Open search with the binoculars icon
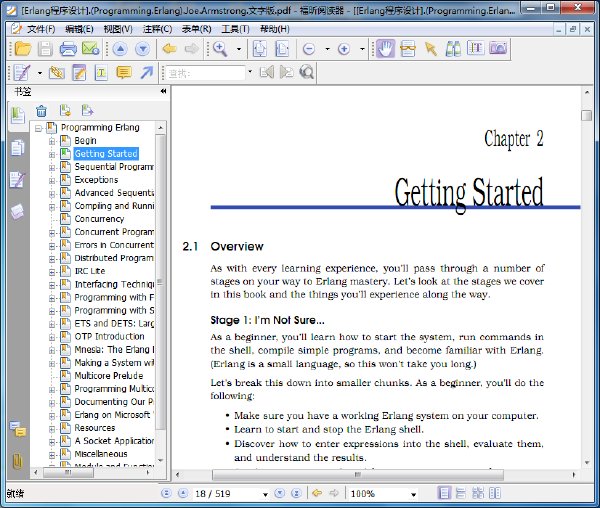600x508 pixels. point(453,49)
